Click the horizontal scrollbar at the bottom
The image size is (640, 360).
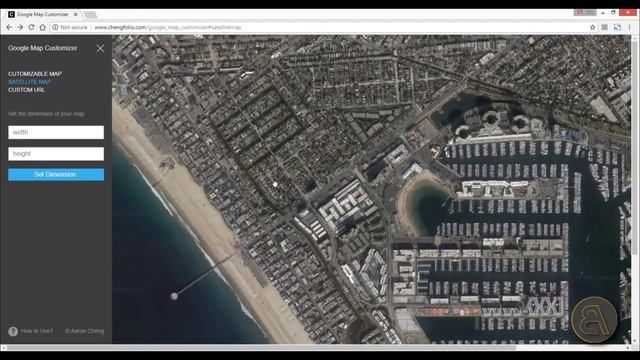(261, 348)
